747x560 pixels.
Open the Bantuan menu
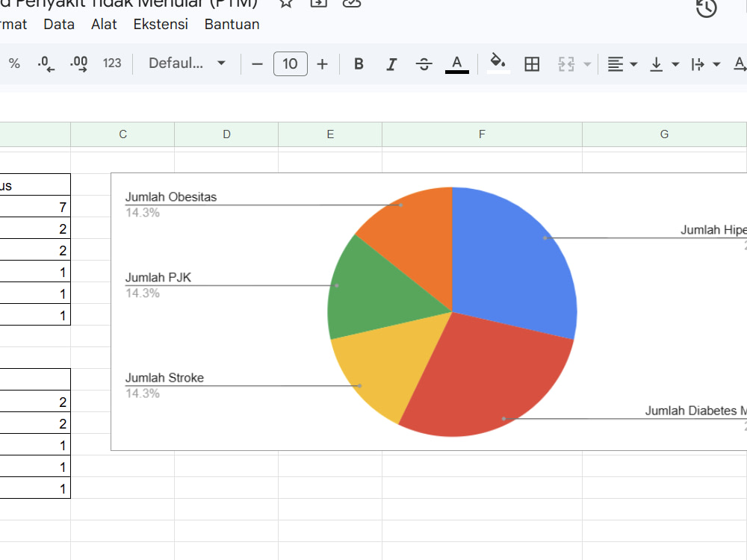[x=232, y=25]
